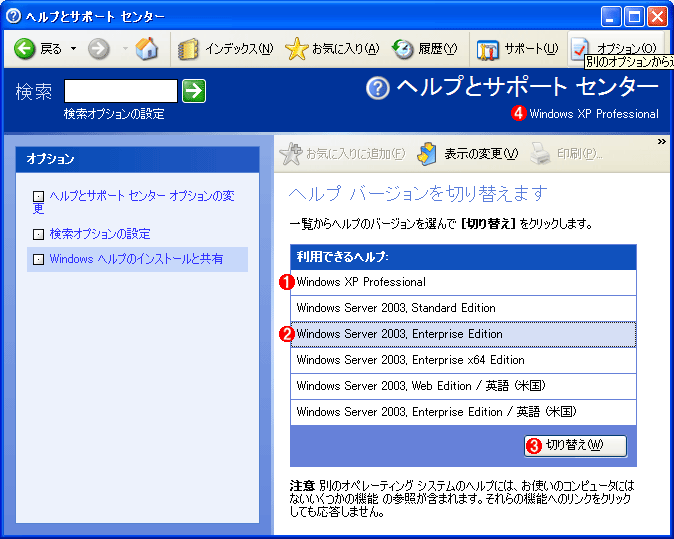Select Windows Server 2003, Enterprise x64 Edition

point(463,360)
